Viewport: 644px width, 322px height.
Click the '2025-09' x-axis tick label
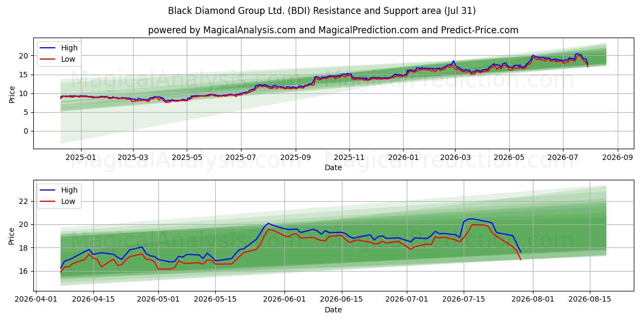(295, 157)
